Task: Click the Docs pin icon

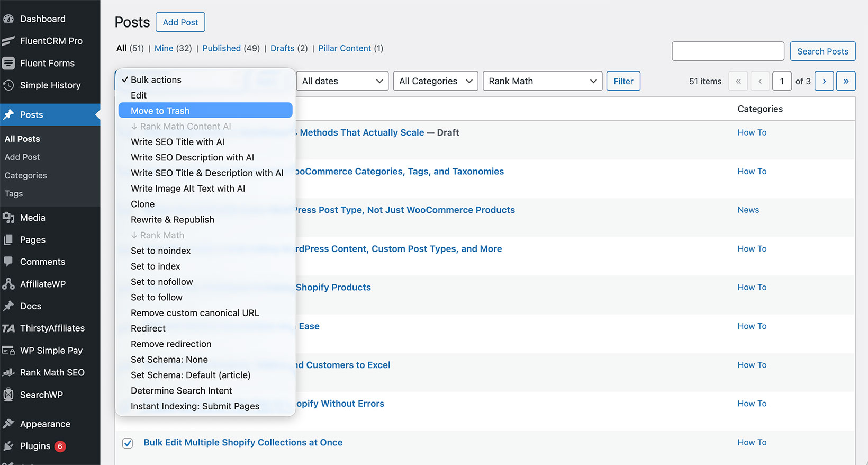Action: [x=8, y=306]
